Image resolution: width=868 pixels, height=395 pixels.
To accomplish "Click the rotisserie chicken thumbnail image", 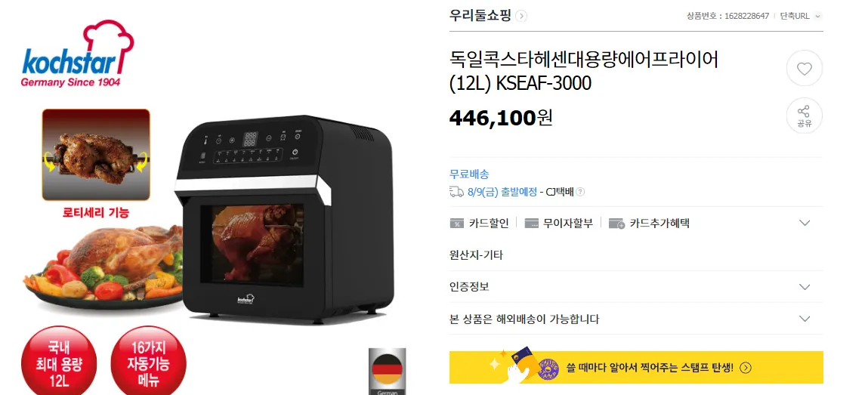I will point(97,154).
